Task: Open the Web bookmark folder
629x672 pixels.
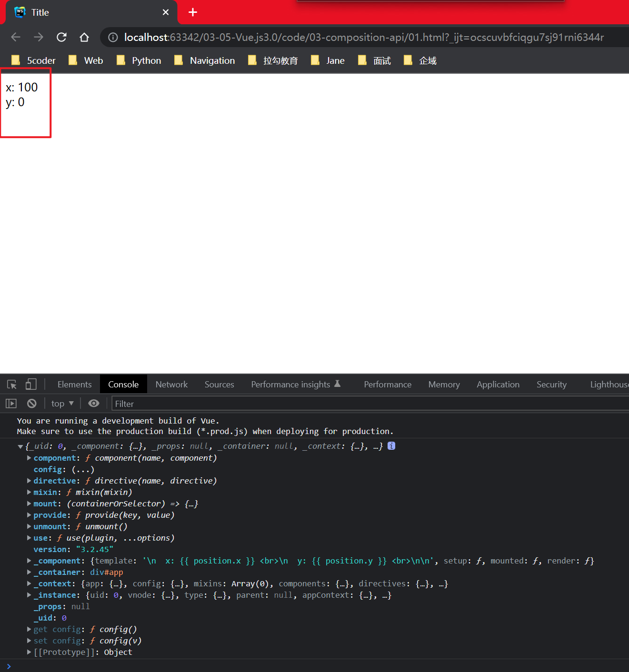Action: click(86, 60)
